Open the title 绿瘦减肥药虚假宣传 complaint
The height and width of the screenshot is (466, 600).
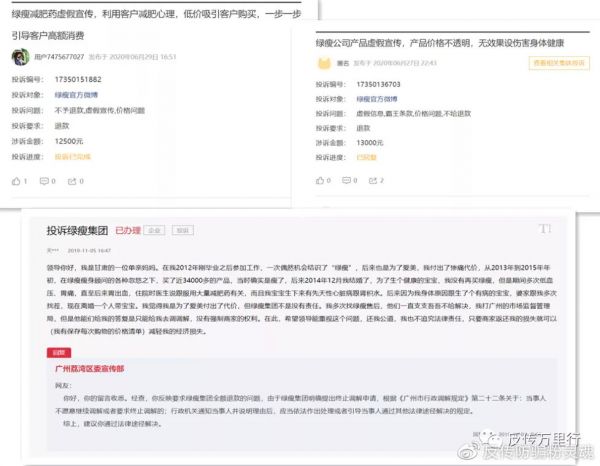156,24
